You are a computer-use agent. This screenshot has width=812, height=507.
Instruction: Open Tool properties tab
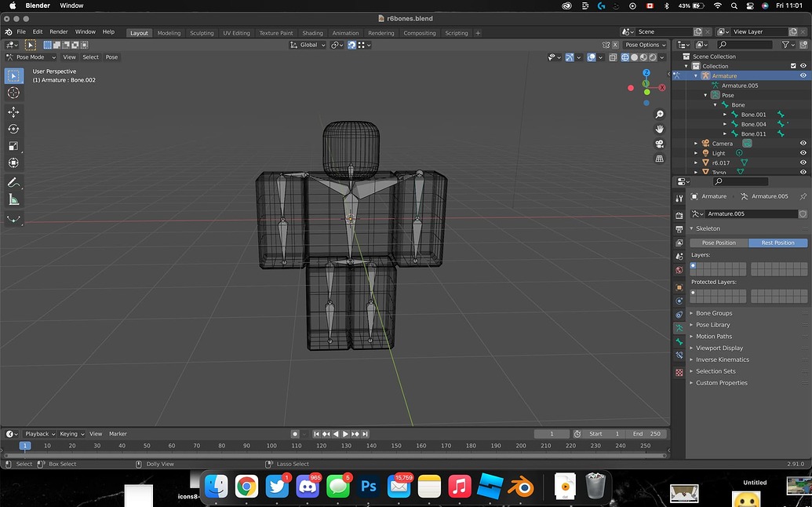pyautogui.click(x=679, y=199)
